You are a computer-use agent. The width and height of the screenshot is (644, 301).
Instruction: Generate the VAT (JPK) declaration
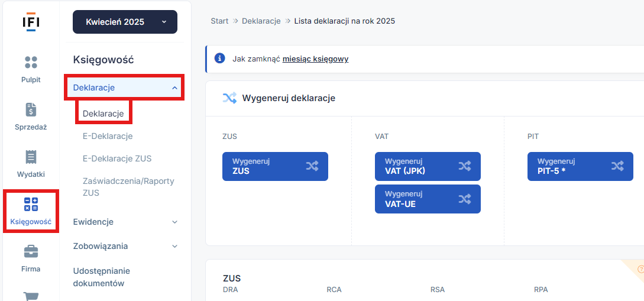pos(428,166)
